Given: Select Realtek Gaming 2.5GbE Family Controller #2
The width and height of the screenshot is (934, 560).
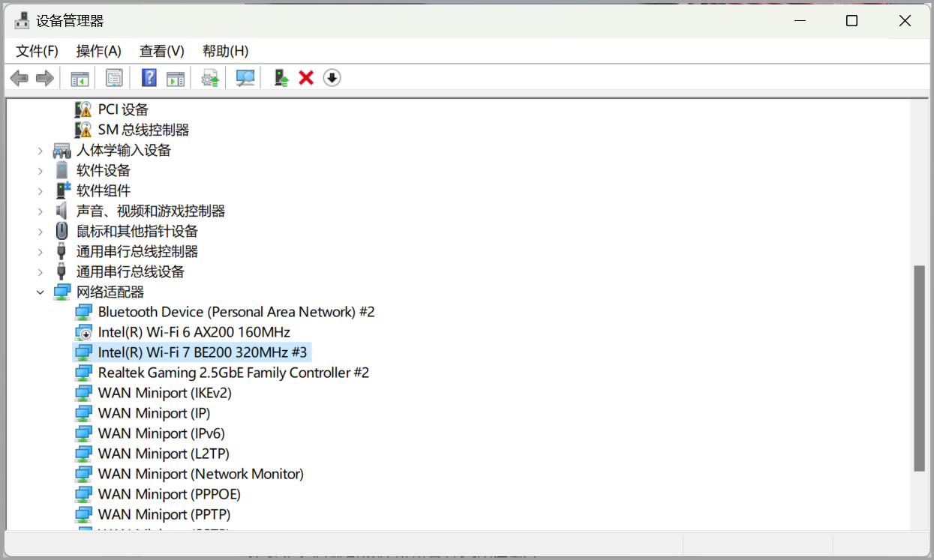Looking at the screenshot, I should point(233,373).
